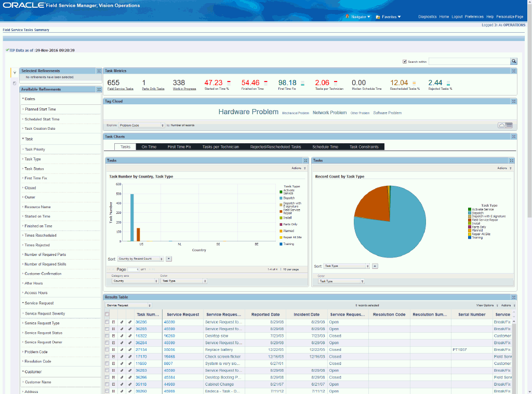Toggle the Search within checkbox
The height and width of the screenshot is (394, 532).
click(x=404, y=62)
